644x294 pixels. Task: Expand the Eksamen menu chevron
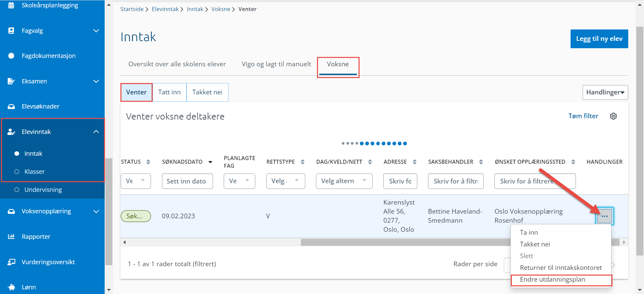pos(96,81)
